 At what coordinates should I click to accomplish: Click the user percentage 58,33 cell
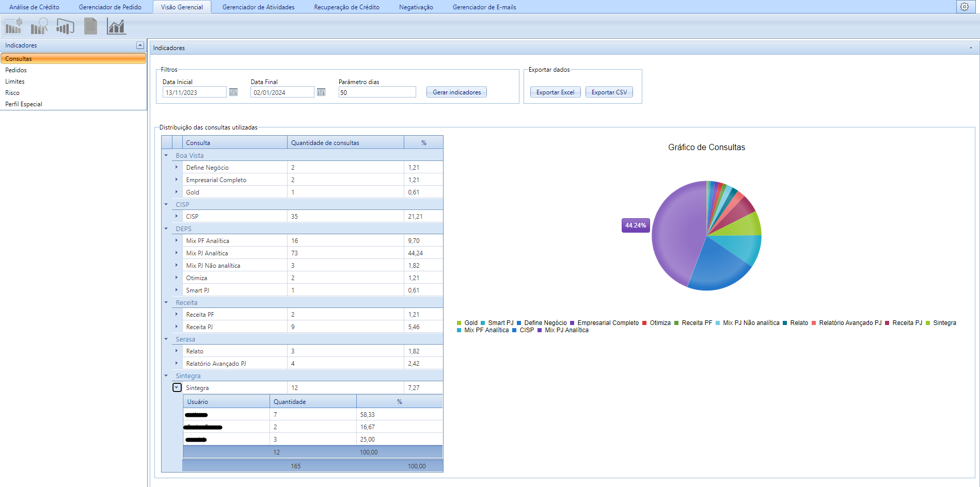click(x=399, y=414)
